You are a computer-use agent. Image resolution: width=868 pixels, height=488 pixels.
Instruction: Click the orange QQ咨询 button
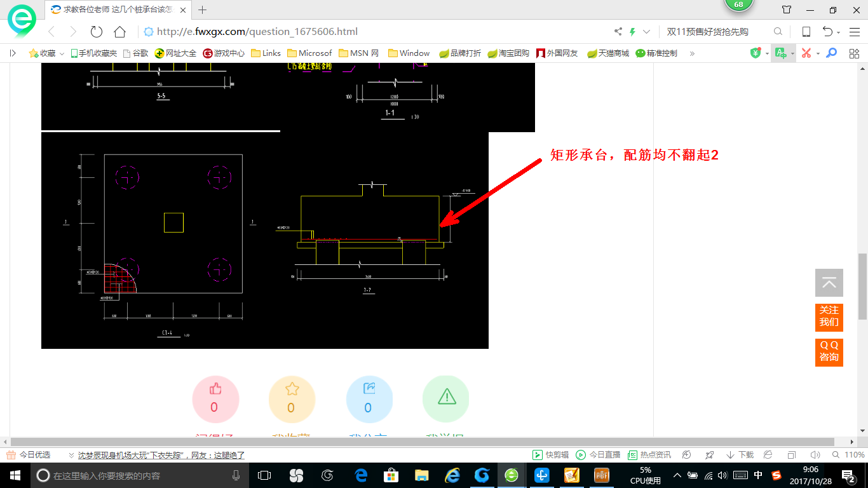pos(829,352)
